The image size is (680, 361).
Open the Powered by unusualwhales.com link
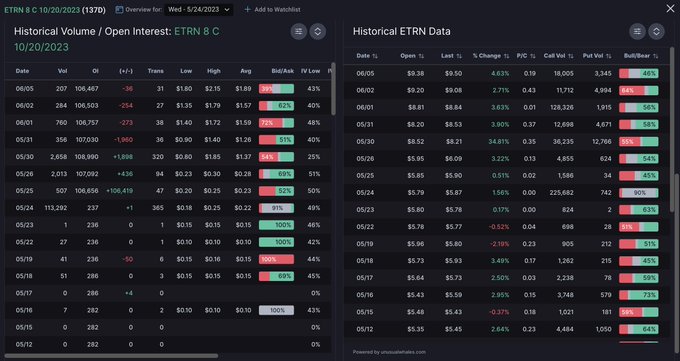389,352
